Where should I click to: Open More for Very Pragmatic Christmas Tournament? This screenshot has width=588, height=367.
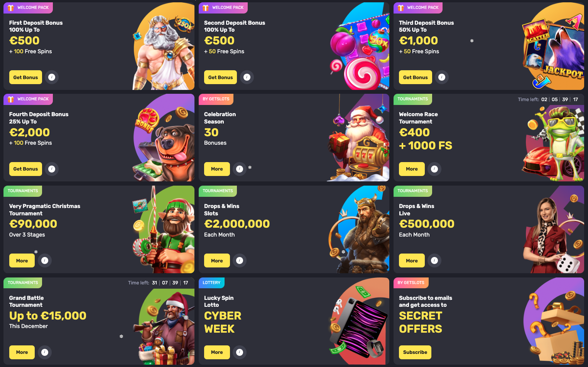22,260
